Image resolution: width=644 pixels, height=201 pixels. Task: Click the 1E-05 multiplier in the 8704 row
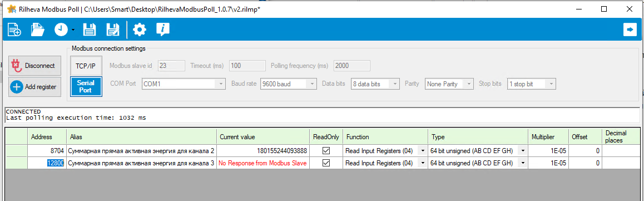[x=548, y=151]
